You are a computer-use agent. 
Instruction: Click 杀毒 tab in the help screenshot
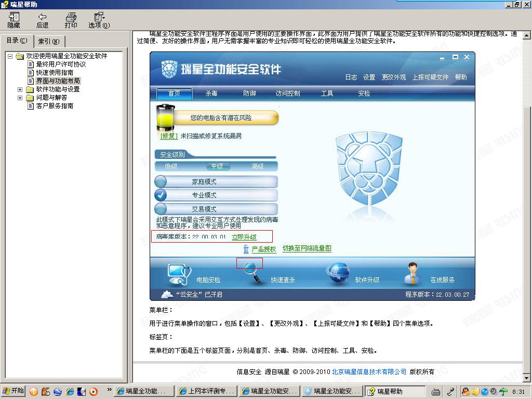point(211,94)
